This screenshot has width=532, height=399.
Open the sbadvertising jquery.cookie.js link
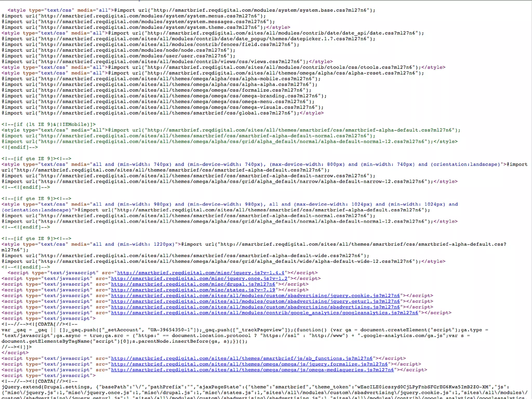coord(256,296)
